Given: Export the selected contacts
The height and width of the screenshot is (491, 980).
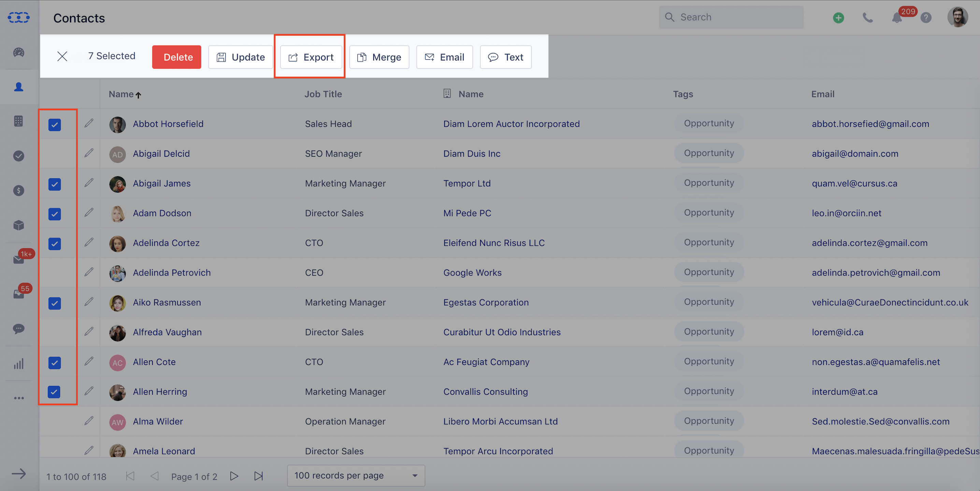Looking at the screenshot, I should coord(311,57).
